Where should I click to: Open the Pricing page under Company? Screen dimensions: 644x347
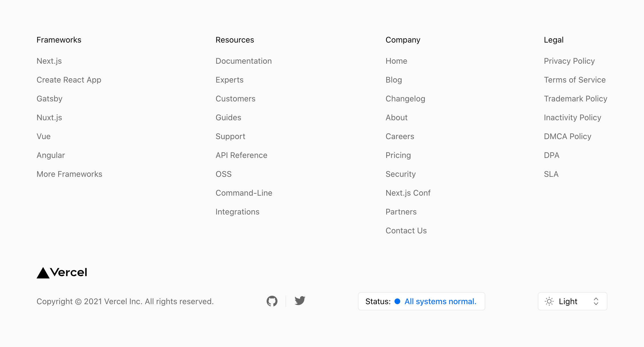coord(398,155)
